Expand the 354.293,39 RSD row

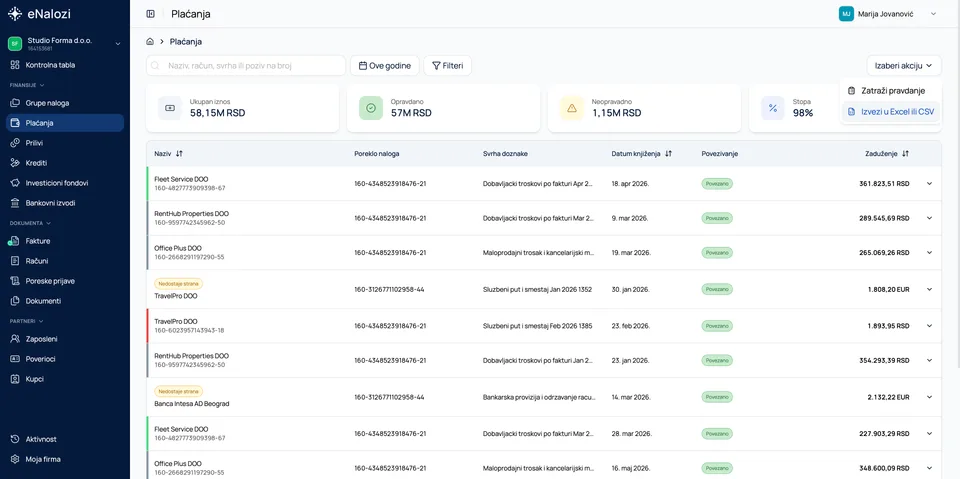point(929,360)
